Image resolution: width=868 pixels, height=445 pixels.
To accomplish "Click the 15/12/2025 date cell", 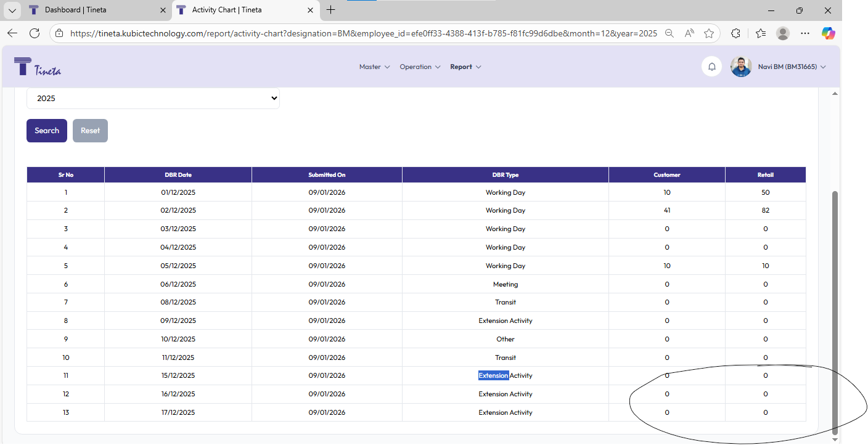I will (178, 375).
